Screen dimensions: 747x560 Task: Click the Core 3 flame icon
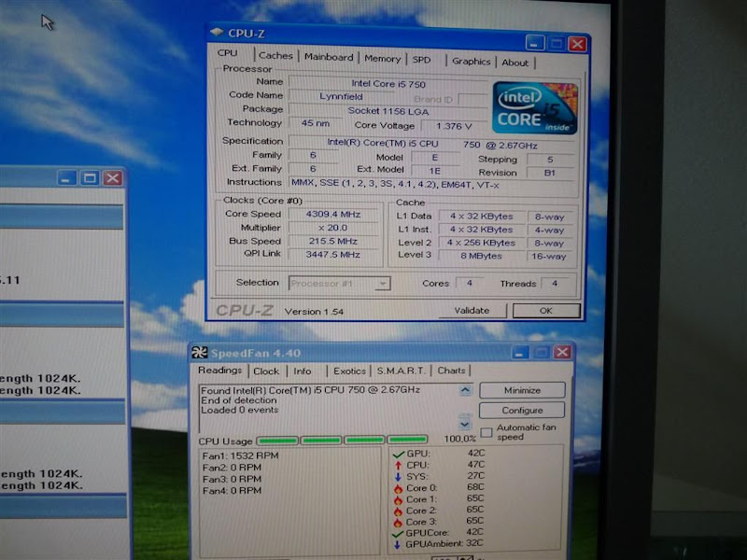pos(399,523)
